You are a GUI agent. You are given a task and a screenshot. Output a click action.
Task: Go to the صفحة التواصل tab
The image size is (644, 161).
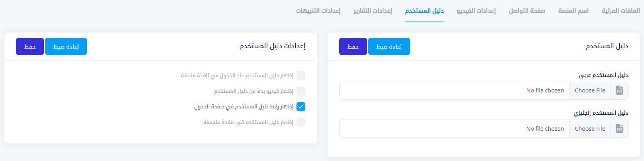click(x=527, y=11)
